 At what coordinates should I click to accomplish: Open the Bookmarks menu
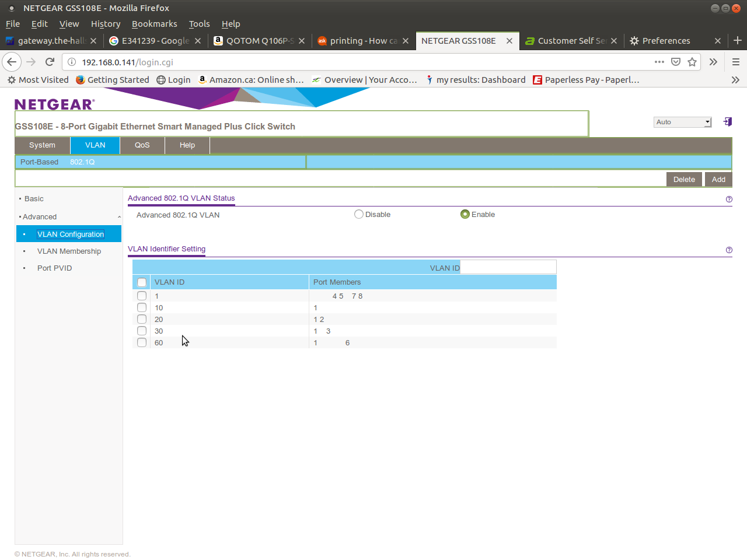tap(155, 24)
